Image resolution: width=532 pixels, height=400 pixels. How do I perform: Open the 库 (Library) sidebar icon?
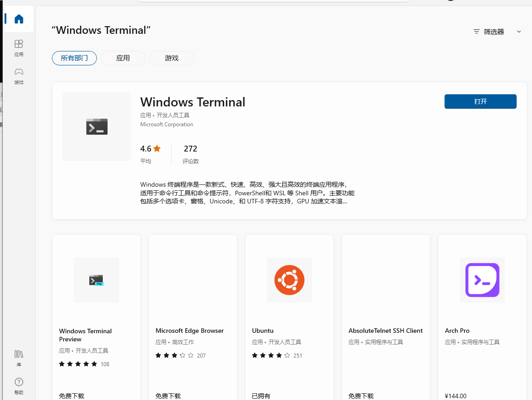(x=19, y=358)
